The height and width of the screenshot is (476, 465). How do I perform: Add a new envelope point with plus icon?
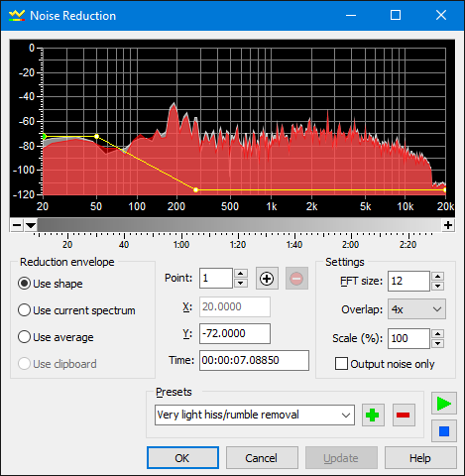coord(267,279)
